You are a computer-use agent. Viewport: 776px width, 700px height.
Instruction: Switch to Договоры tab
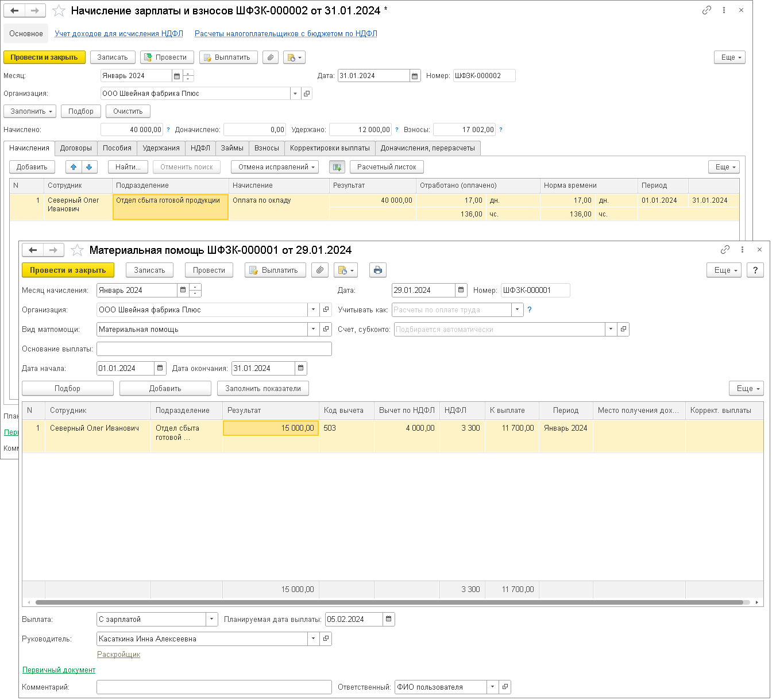point(76,148)
